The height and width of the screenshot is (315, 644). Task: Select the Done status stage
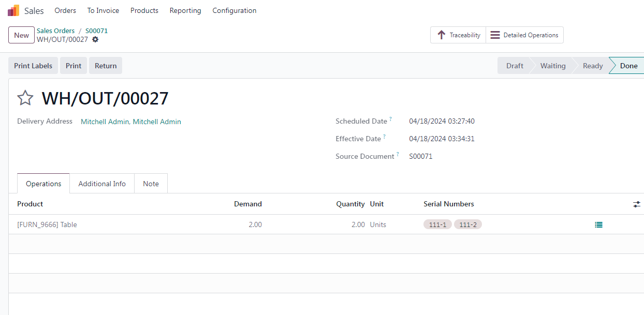(x=628, y=66)
